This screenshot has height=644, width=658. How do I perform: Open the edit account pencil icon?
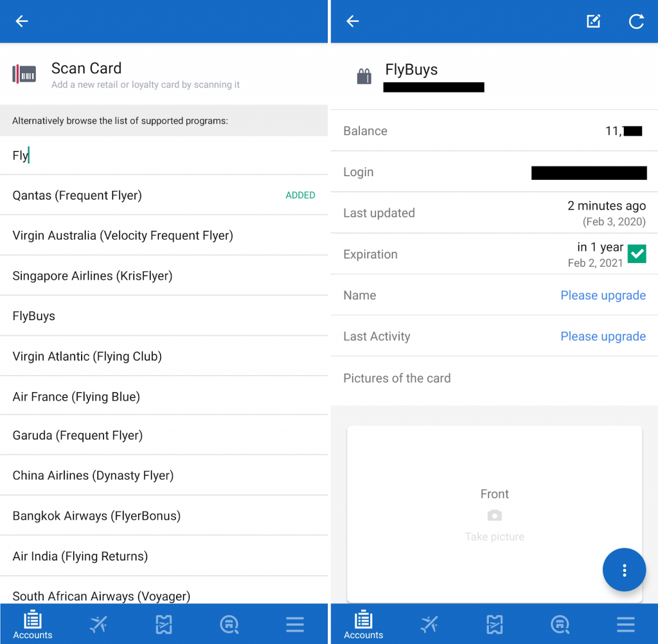(x=593, y=21)
